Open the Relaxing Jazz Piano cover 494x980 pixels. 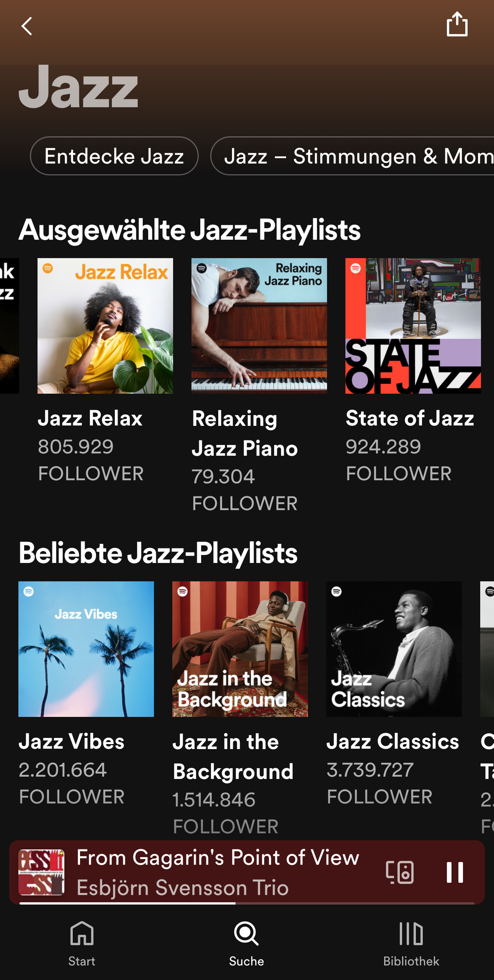(259, 326)
